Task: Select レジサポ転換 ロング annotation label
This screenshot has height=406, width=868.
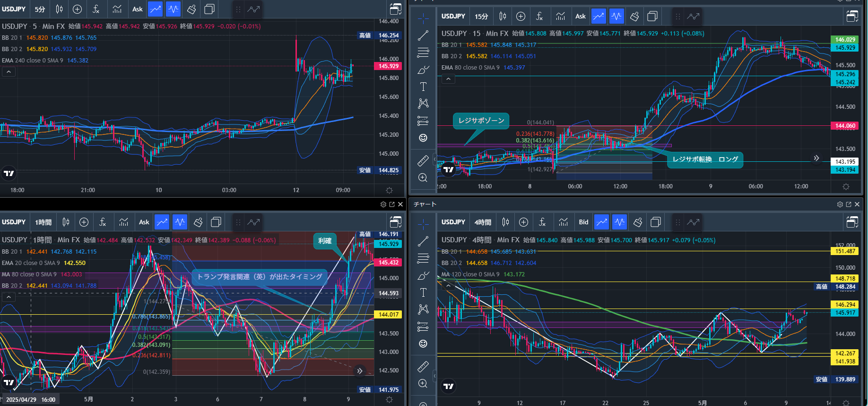Action: (705, 159)
